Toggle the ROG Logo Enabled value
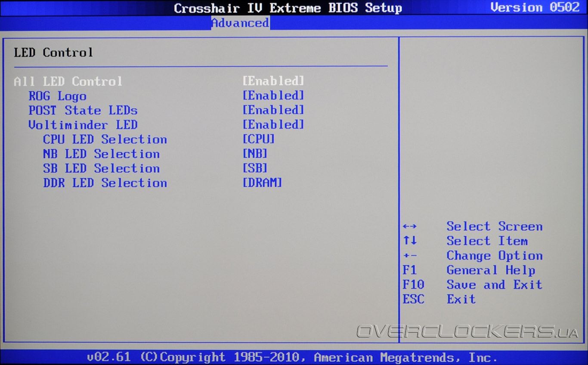The image size is (588, 365). pos(273,96)
